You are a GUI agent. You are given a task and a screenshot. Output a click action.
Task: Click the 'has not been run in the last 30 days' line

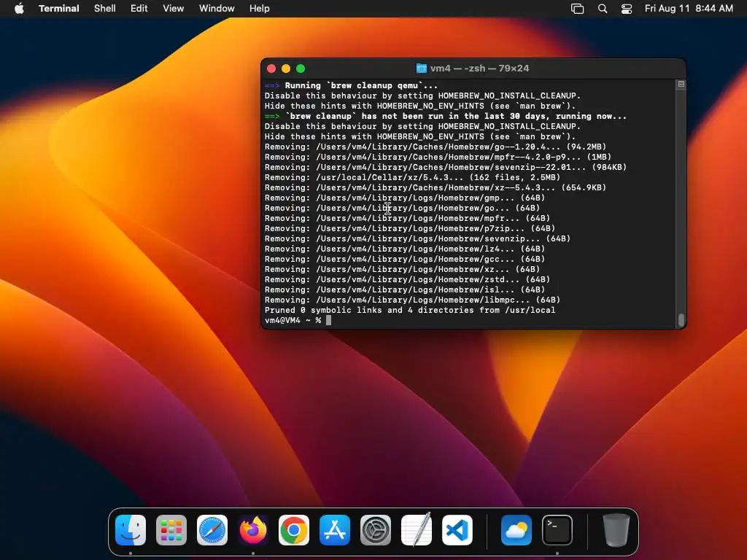(446, 116)
